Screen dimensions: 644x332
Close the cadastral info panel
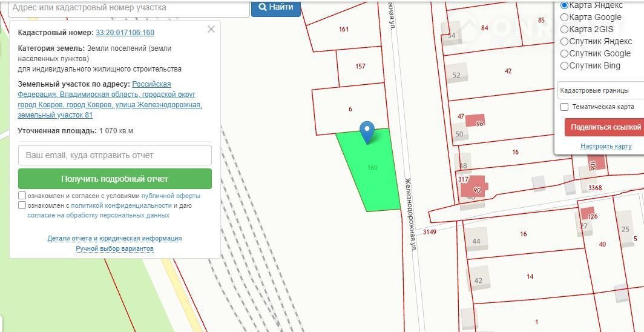211,29
